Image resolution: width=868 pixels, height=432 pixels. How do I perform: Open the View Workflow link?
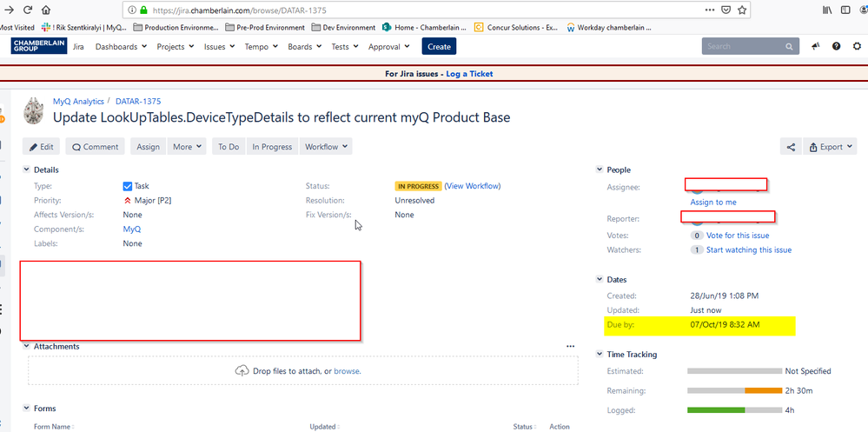click(473, 186)
